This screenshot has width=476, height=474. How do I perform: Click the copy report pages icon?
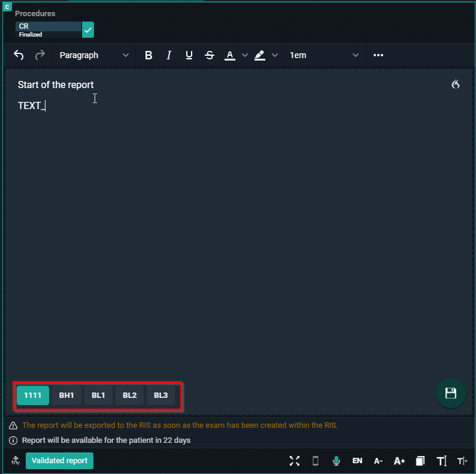420,461
